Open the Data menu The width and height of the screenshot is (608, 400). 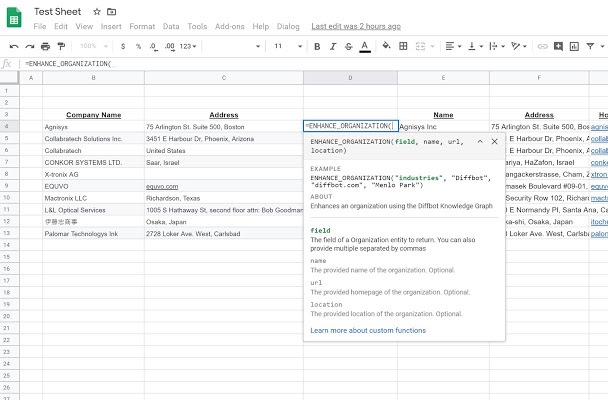171,26
